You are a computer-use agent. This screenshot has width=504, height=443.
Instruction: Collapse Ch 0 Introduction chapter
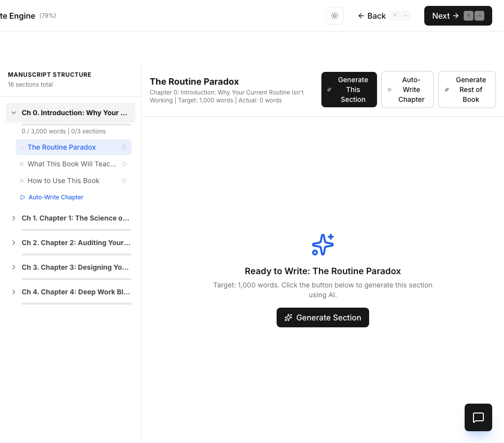click(14, 113)
